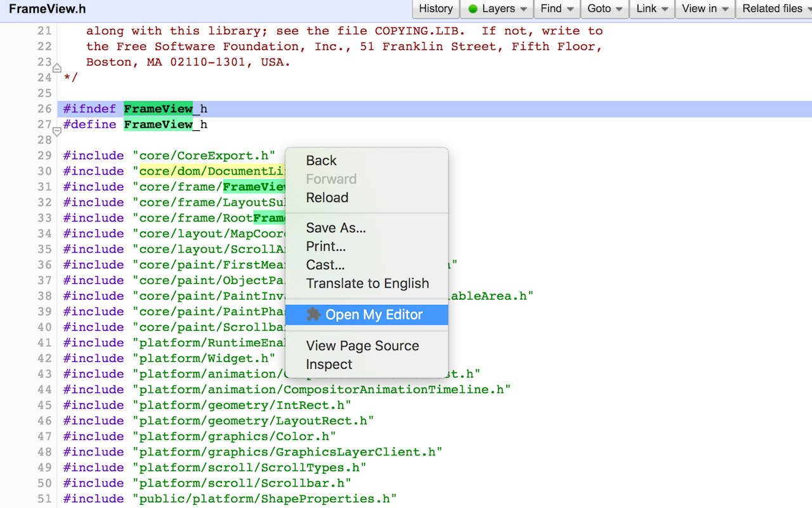This screenshot has height=508, width=812.
Task: Expand the fold marker at line 28
Action: coord(56,132)
